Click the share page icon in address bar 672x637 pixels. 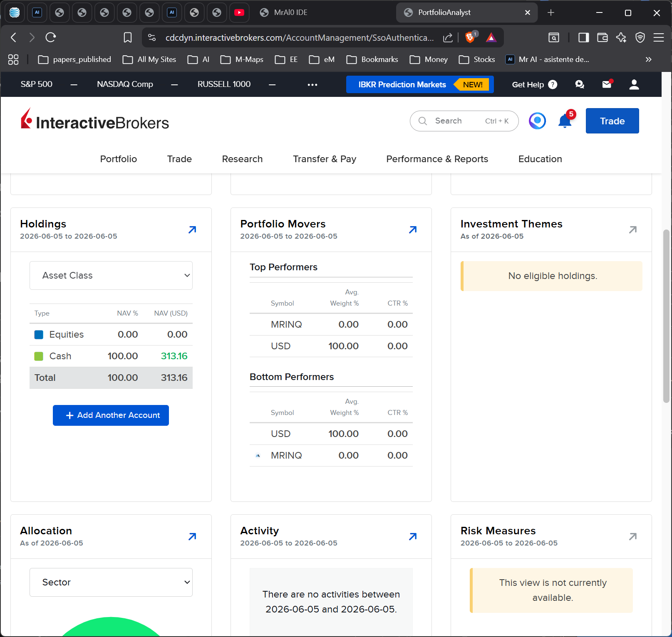pos(448,38)
